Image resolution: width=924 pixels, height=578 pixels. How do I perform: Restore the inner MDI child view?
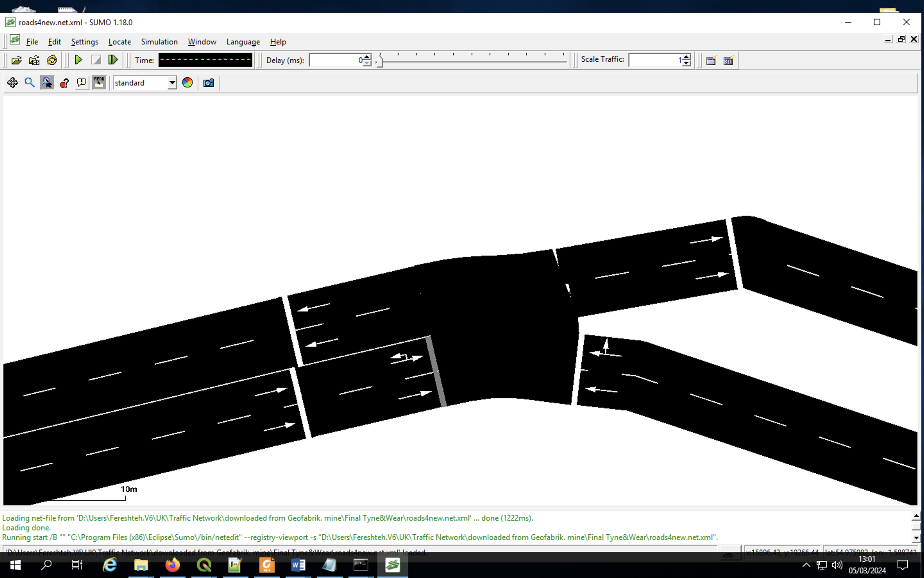pos(901,39)
